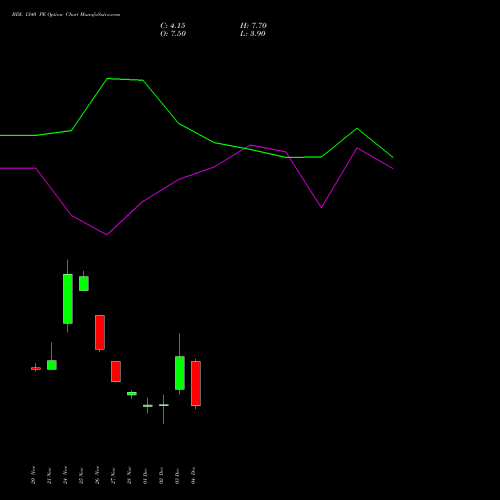
Task: Click the last red candlestick for 04 Dec
Action: [196, 383]
